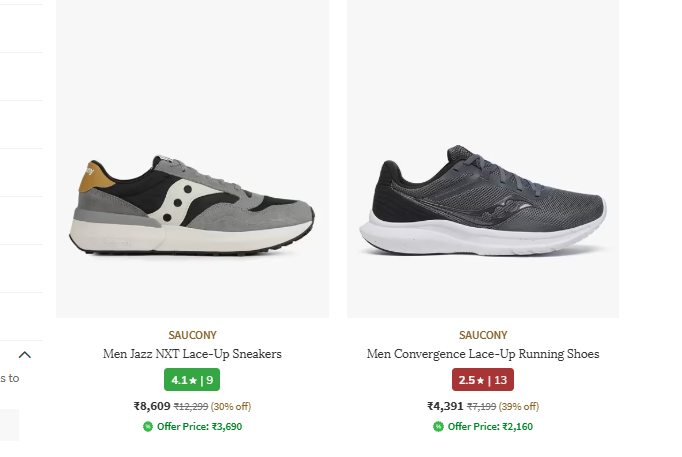Click the (30% off) discount label
The image size is (682, 457).
point(231,407)
